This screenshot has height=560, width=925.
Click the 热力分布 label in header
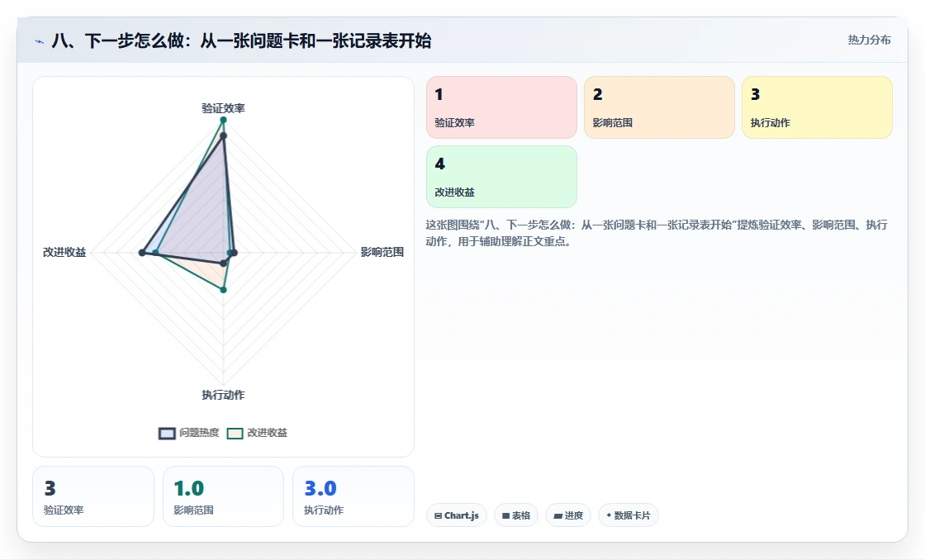tap(869, 40)
